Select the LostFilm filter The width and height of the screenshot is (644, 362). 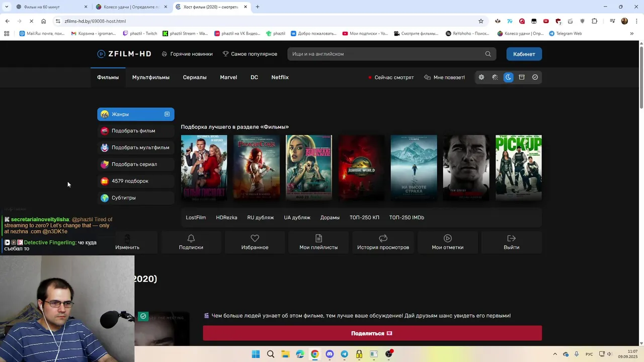click(x=196, y=218)
